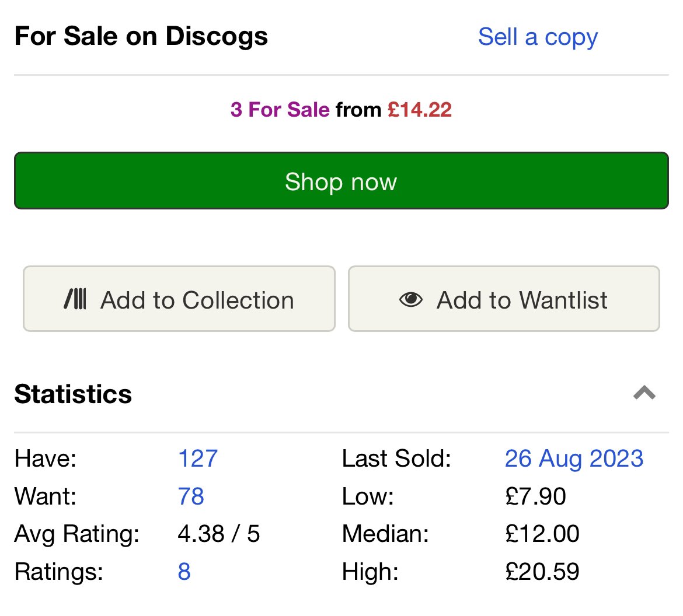
Task: Open the Want count 78
Action: [191, 496]
